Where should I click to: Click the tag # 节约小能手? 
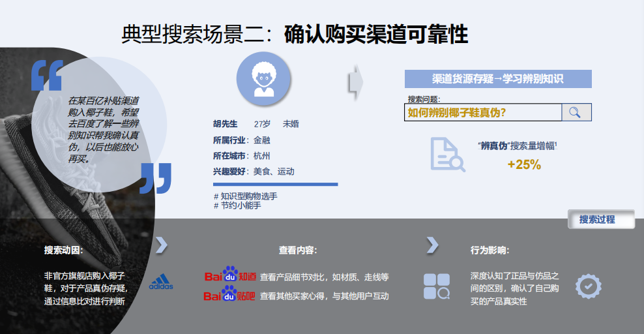click(237, 205)
